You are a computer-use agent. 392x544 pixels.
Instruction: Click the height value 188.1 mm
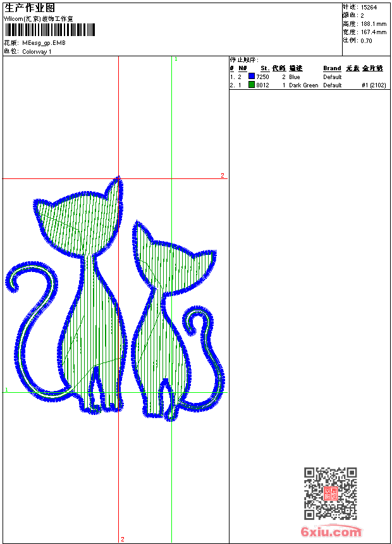coord(374,24)
